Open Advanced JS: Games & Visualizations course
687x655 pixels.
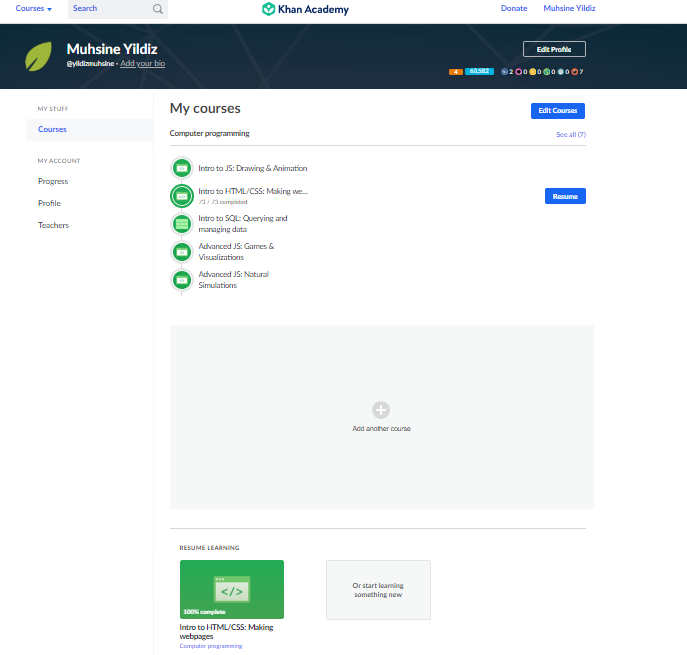click(x=237, y=252)
